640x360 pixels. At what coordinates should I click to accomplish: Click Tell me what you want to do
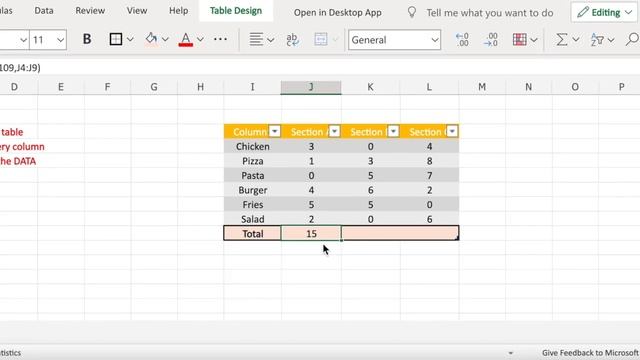pos(490,13)
